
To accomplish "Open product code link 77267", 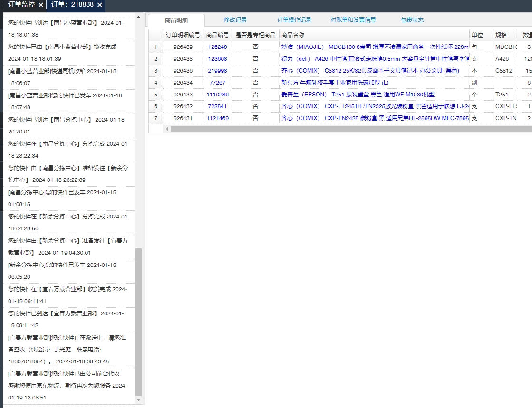I will [217, 82].
